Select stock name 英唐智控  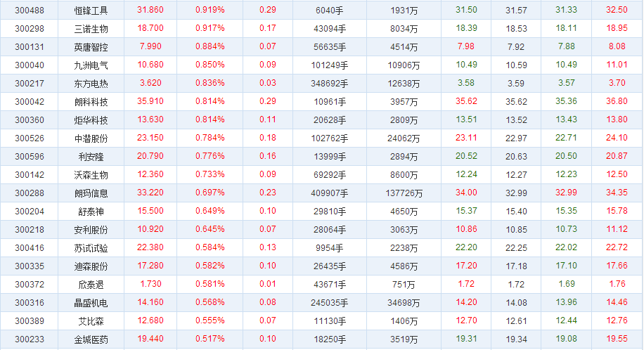click(x=91, y=47)
